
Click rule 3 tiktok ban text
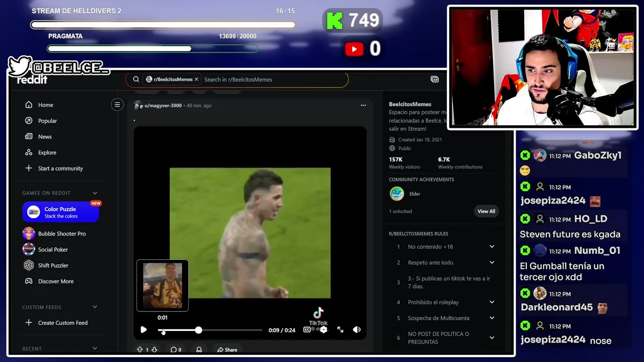coord(449,283)
